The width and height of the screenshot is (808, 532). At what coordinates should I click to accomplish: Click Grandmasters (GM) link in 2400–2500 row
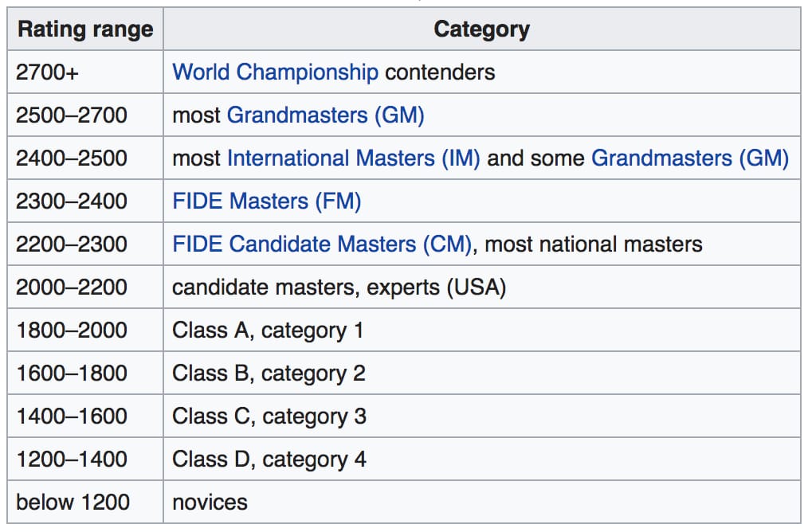tap(690, 158)
